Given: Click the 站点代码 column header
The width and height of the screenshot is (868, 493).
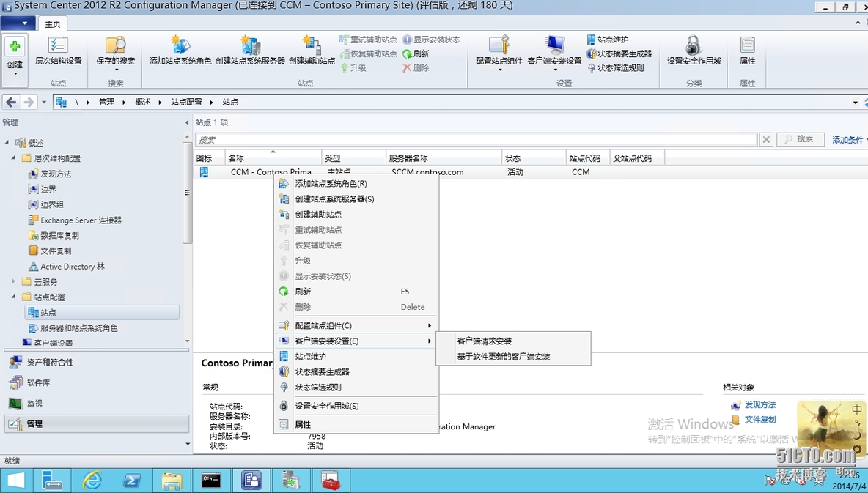Looking at the screenshot, I should pos(588,158).
